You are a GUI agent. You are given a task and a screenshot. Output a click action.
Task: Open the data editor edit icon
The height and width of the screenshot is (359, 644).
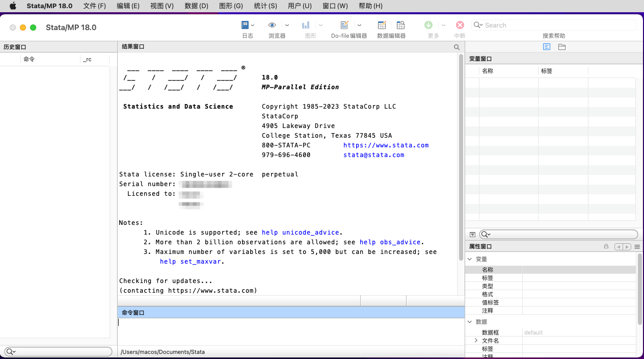[382, 25]
